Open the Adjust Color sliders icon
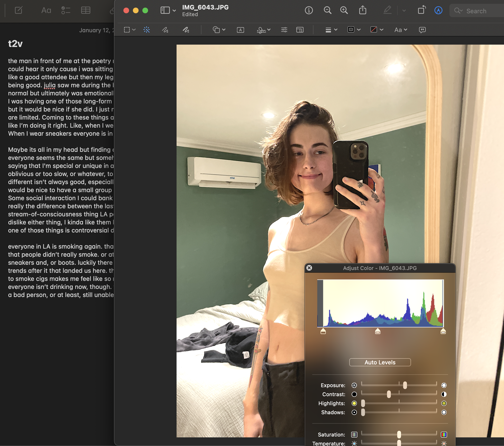504x446 pixels. click(284, 30)
